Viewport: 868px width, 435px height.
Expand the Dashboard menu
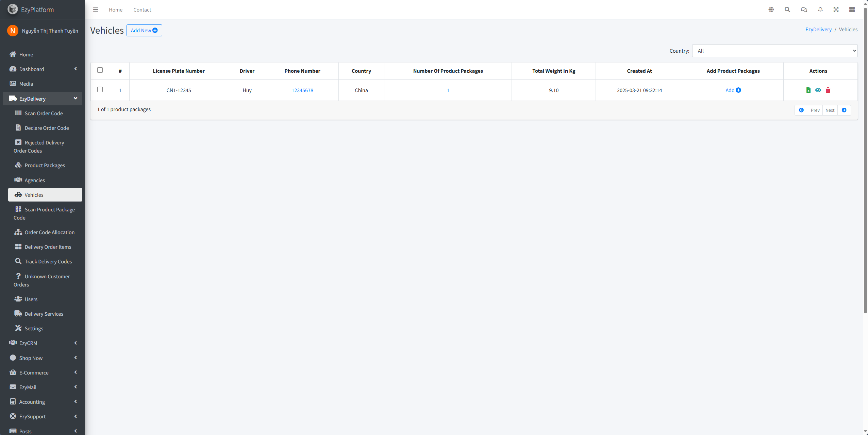coord(43,69)
